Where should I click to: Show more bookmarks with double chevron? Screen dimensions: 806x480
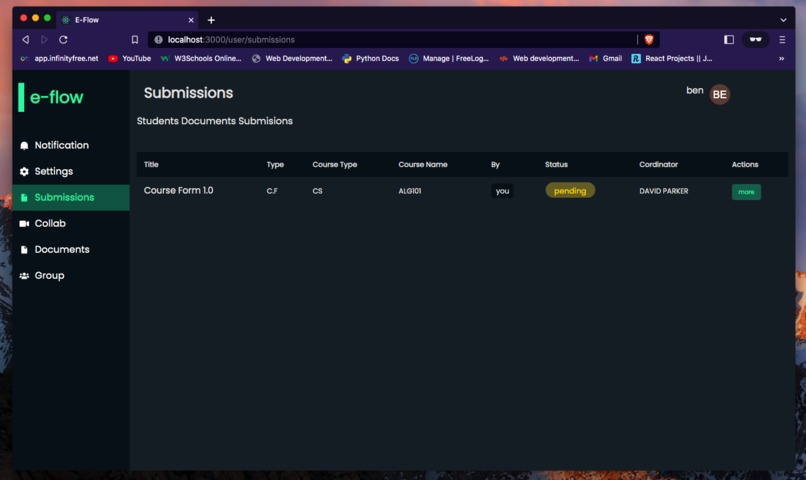[781, 59]
